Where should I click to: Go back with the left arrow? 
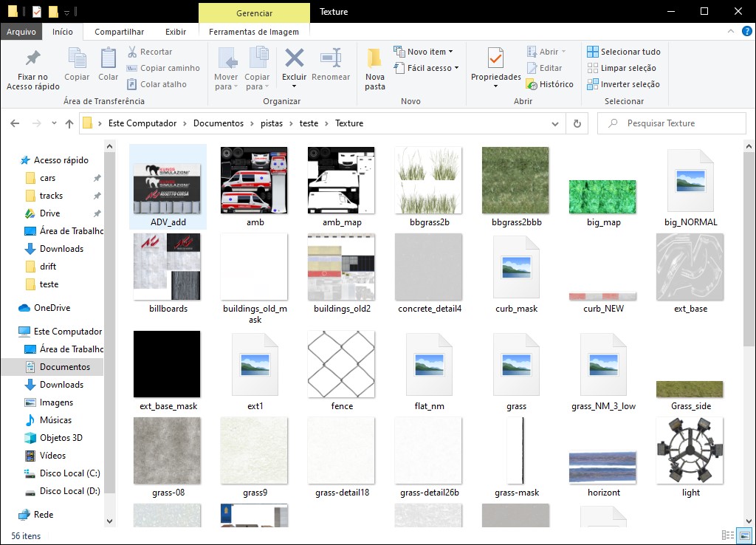pyautogui.click(x=15, y=123)
